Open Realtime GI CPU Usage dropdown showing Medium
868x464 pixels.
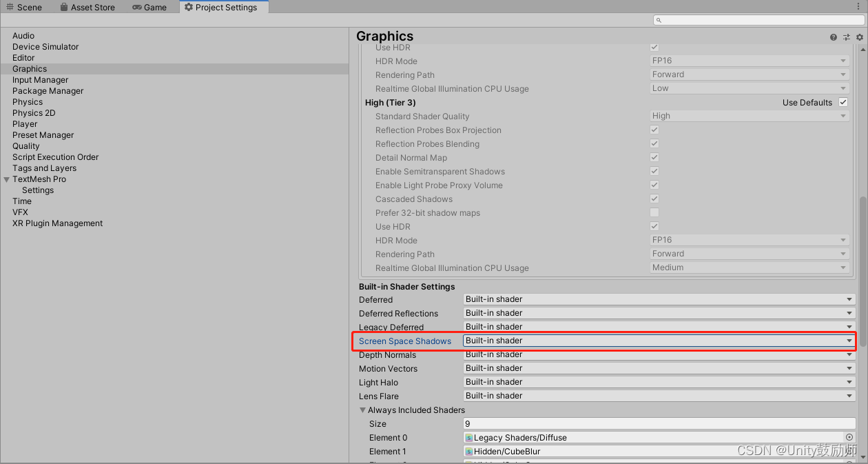coord(749,268)
